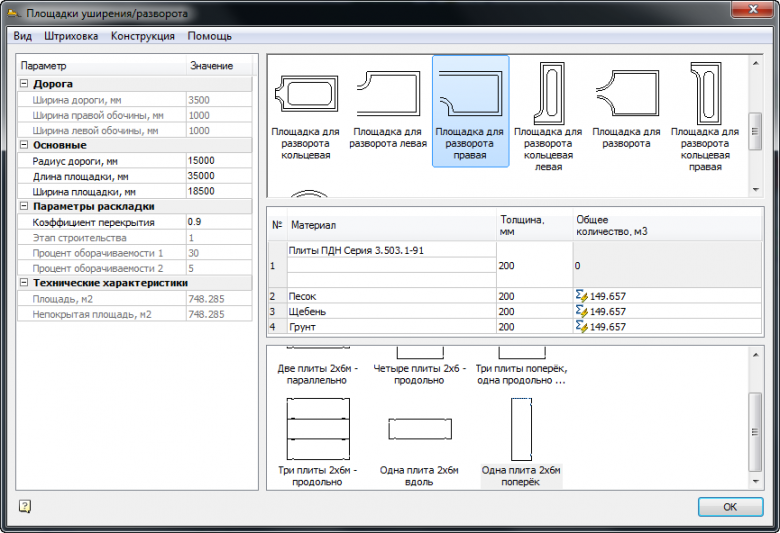Edit the Радиус дороги value 15000
Viewport: 780px width, 533px height.
219,160
